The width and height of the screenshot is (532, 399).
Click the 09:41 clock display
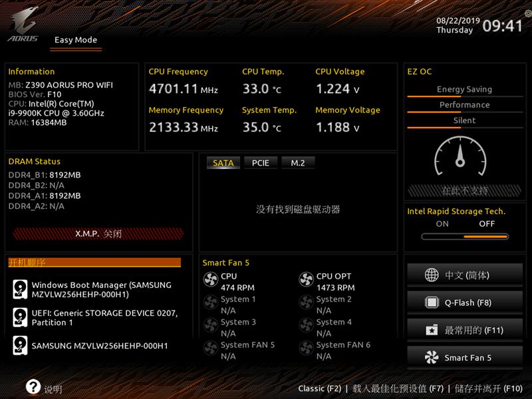tap(503, 26)
